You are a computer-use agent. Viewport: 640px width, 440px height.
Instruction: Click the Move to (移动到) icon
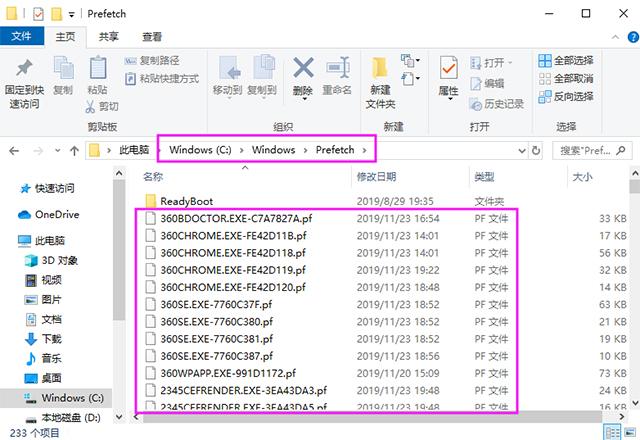229,67
